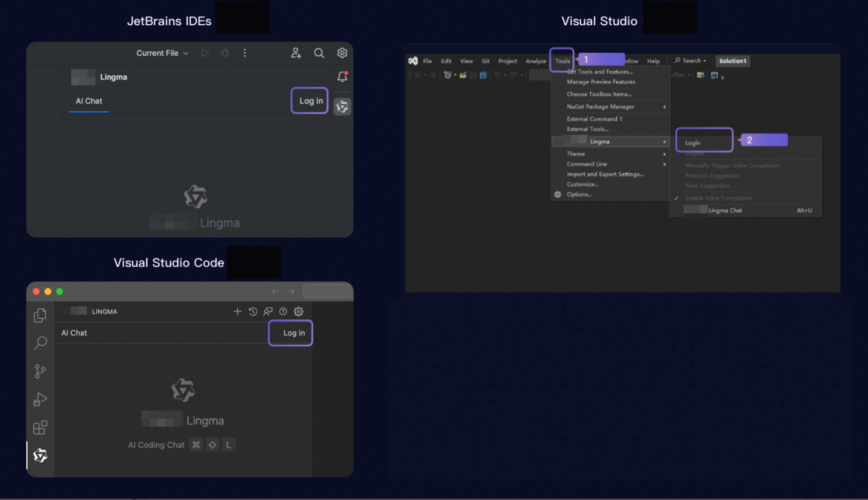Image resolution: width=868 pixels, height=500 pixels.
Task: Click the new project icon in Visual Studio toolbar
Action: click(x=447, y=75)
